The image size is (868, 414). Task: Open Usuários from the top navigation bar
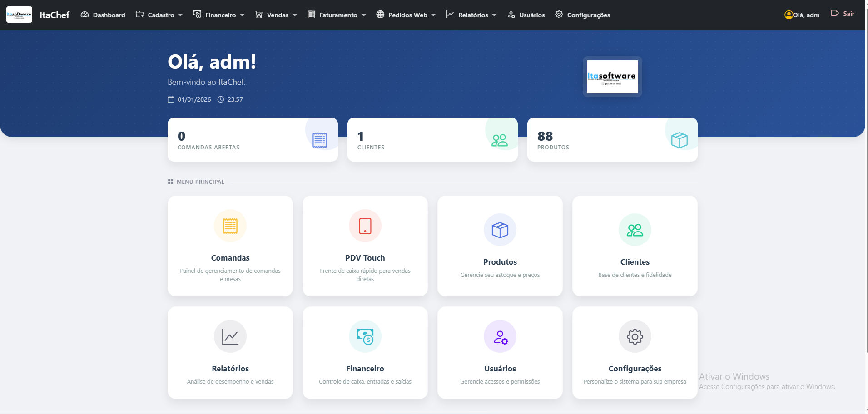pyautogui.click(x=526, y=15)
